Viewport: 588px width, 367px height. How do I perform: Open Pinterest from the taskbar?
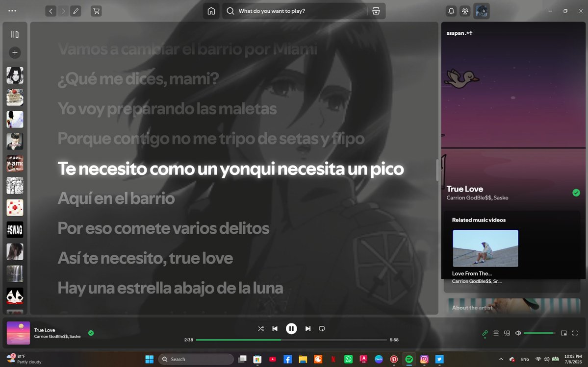pos(394,359)
